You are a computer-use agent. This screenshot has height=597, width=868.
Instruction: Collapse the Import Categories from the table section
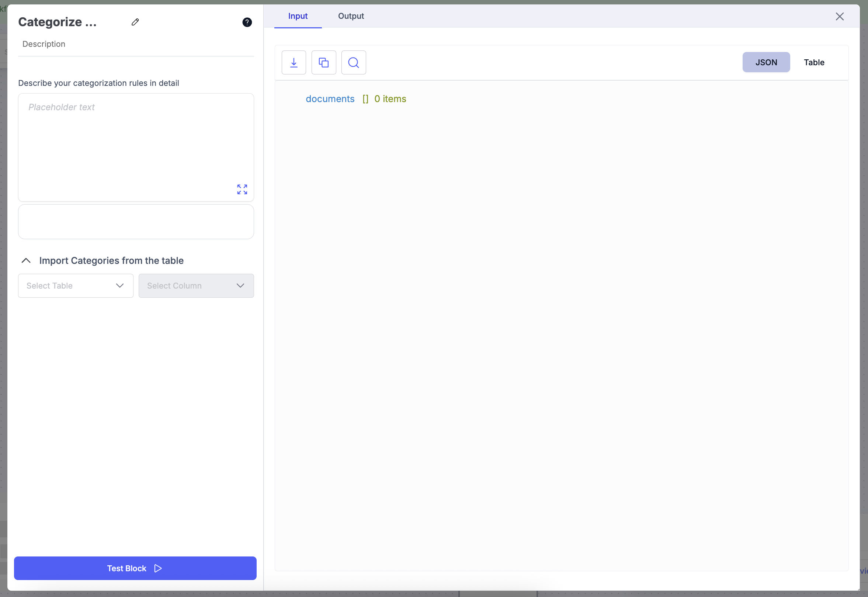pos(26,261)
